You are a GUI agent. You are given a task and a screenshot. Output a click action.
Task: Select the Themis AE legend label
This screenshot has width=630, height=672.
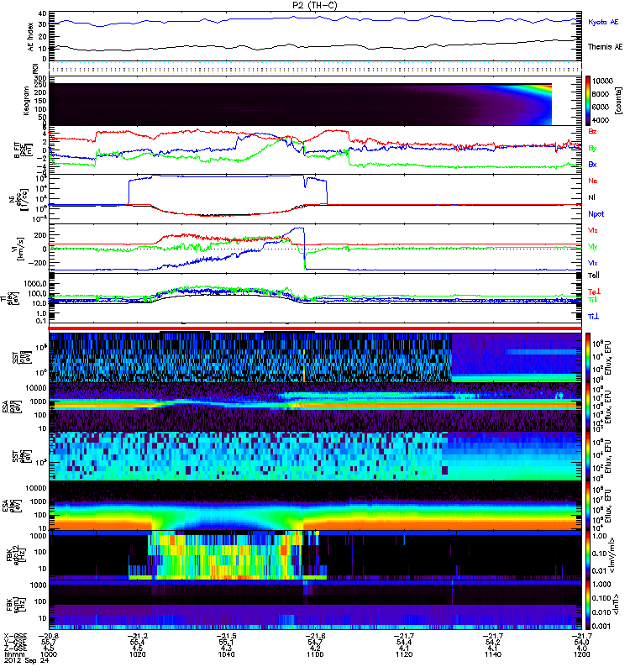tap(605, 47)
